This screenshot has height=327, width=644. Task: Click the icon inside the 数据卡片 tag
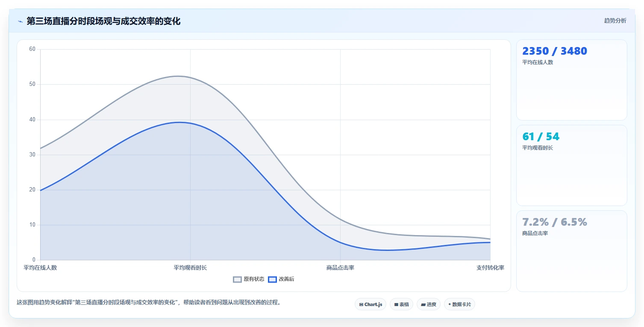point(450,304)
